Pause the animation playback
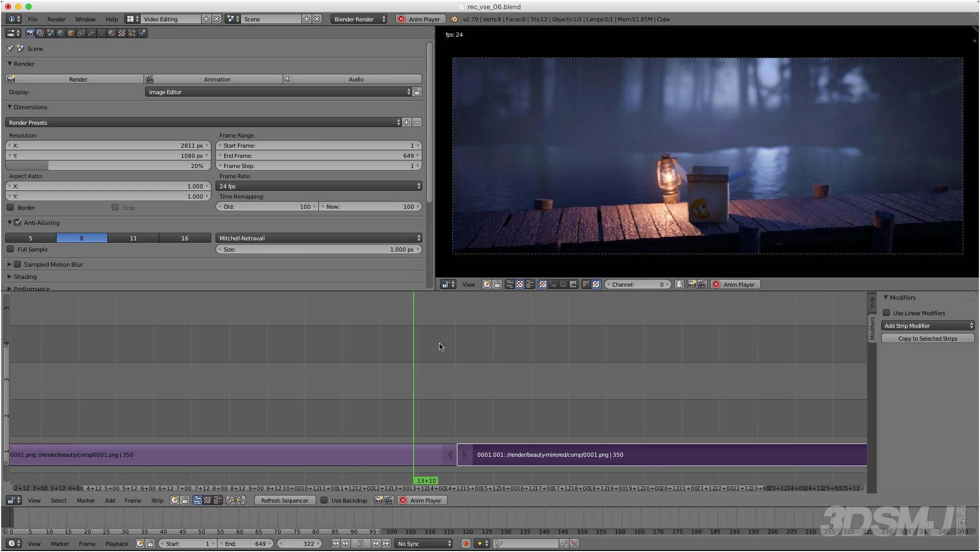980x552 pixels. [x=361, y=544]
